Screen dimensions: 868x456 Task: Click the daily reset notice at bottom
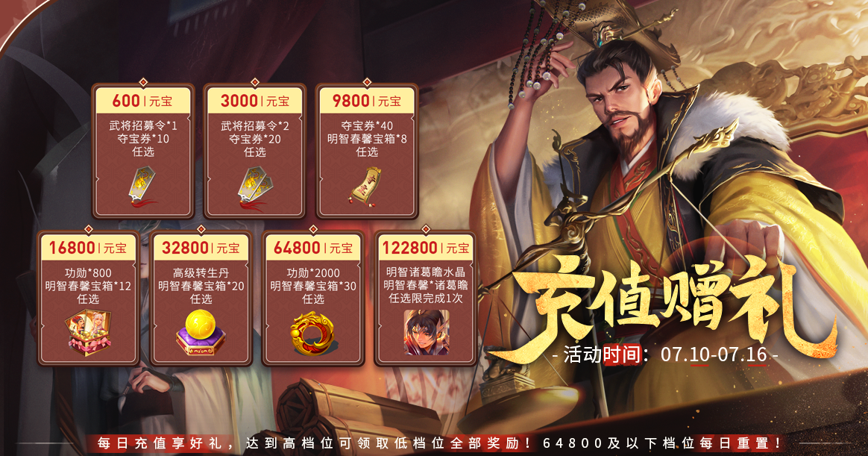[x=440, y=443]
